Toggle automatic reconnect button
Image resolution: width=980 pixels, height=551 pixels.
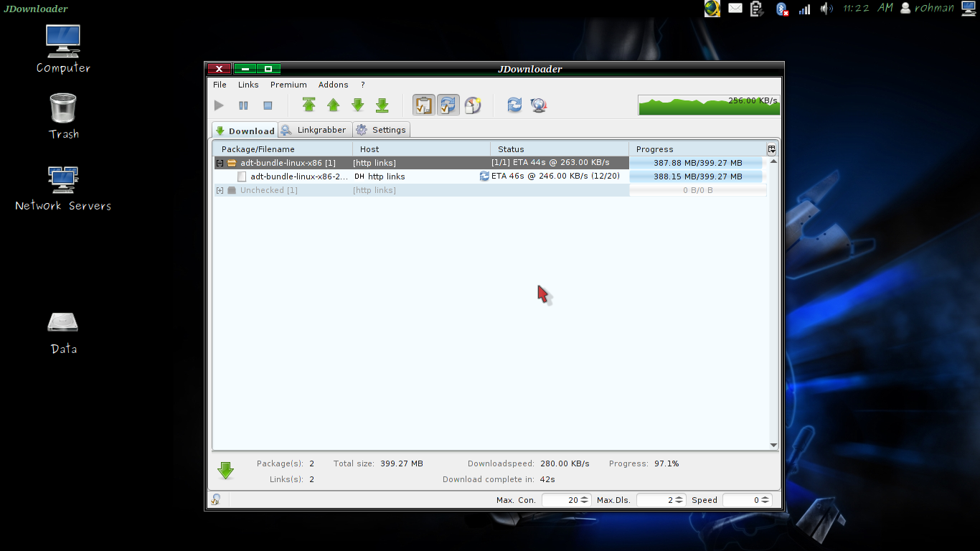click(448, 105)
